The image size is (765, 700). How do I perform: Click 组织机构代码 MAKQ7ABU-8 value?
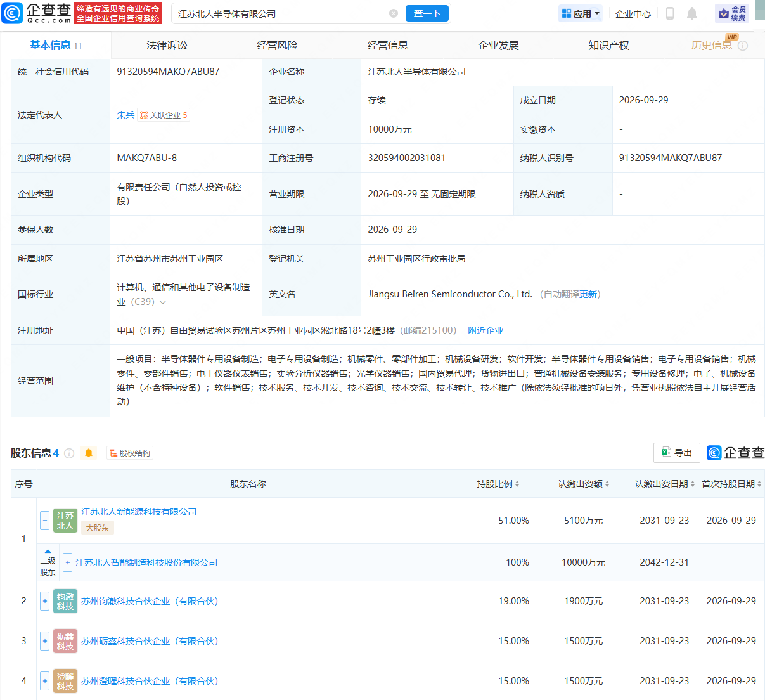tap(146, 158)
